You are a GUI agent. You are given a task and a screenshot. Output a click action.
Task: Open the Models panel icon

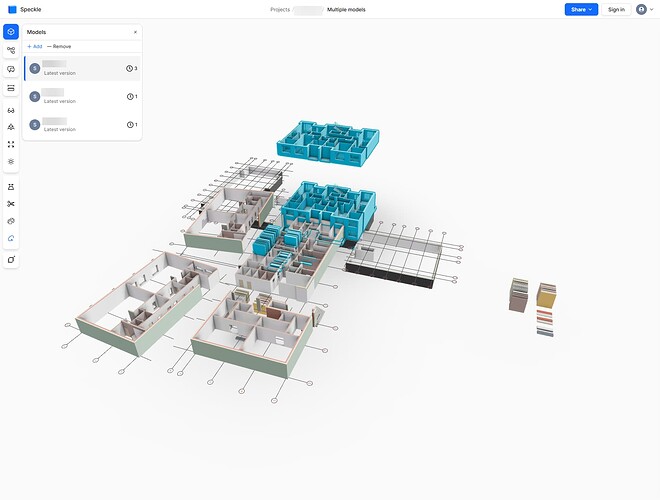tap(11, 32)
